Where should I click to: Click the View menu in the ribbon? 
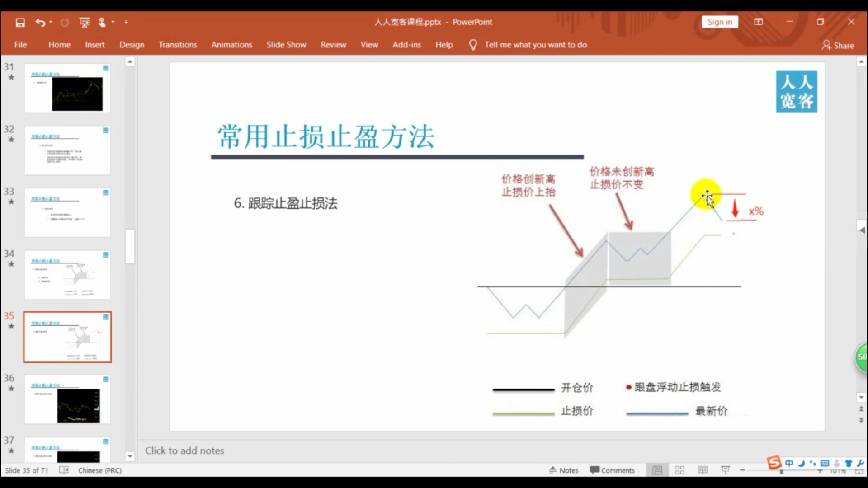point(369,44)
